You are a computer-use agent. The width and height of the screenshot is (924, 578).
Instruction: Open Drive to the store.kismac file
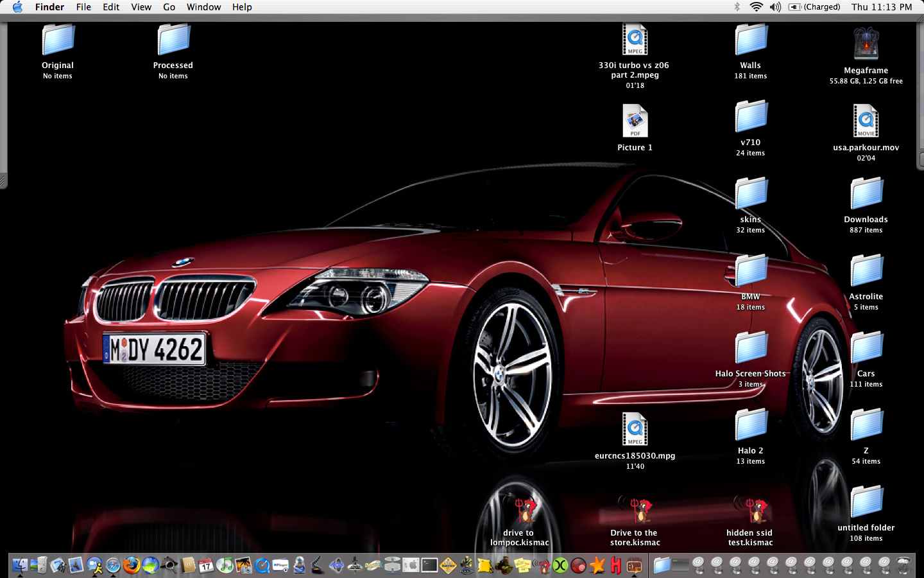[x=635, y=510]
